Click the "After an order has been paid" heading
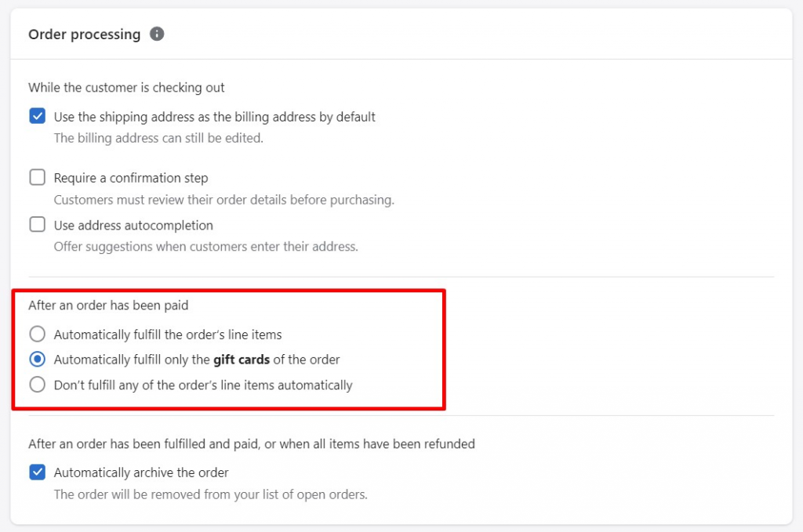 [x=108, y=306]
